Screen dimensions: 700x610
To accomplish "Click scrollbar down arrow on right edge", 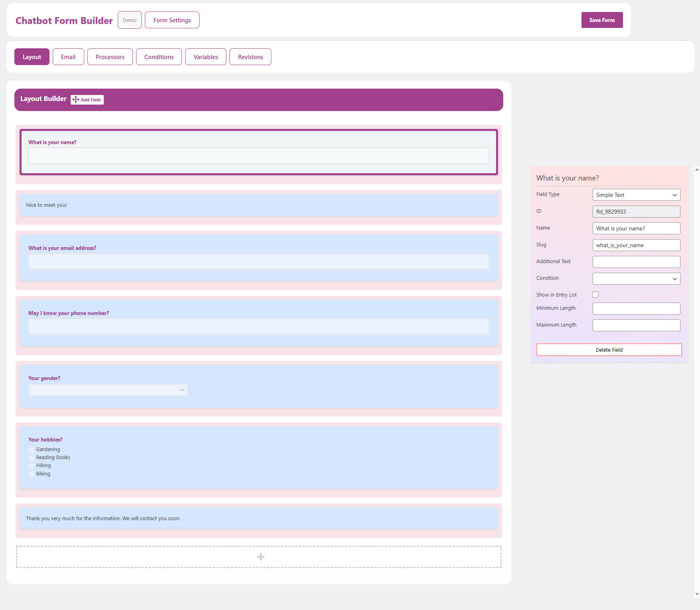I will 697,594.
